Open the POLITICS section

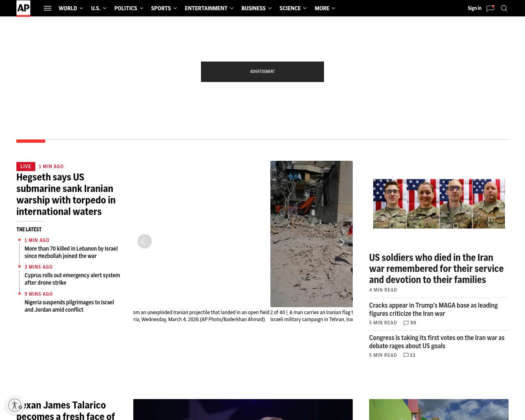126,8
